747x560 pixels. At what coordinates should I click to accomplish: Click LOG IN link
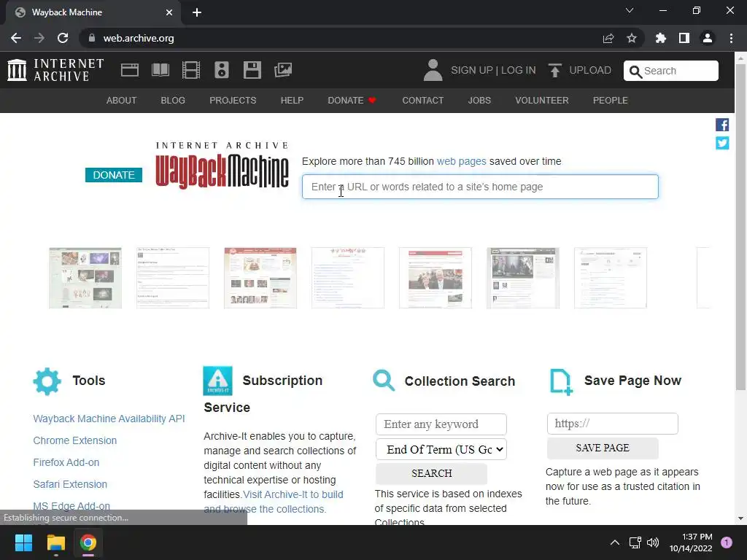(x=519, y=70)
